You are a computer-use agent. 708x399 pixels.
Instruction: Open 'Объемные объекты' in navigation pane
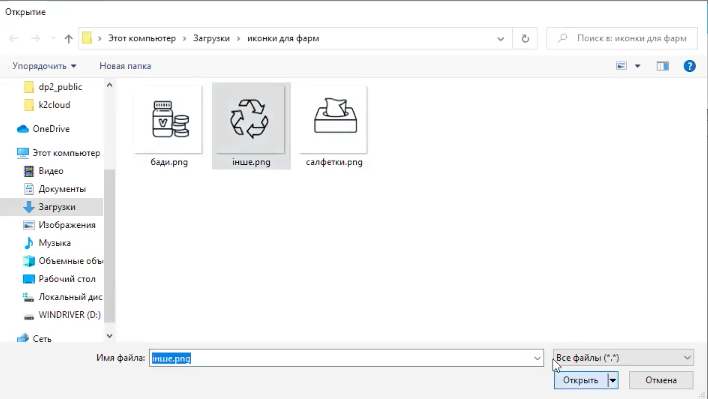click(x=63, y=261)
